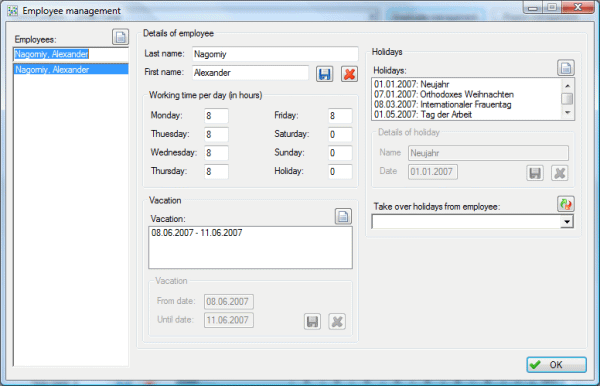Click the From date field 08.06.2007
Viewport: 600px width, 386px height.
tap(229, 301)
